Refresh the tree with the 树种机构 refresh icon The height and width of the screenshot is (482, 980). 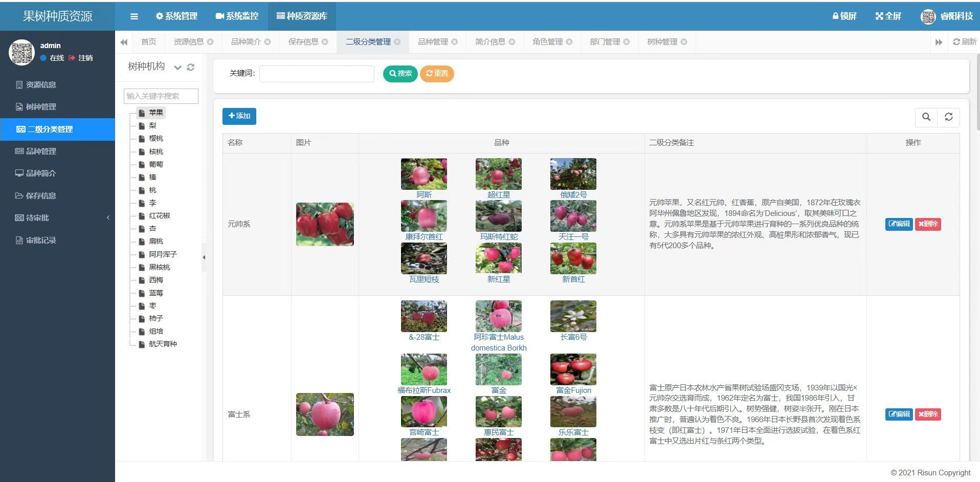pos(191,67)
